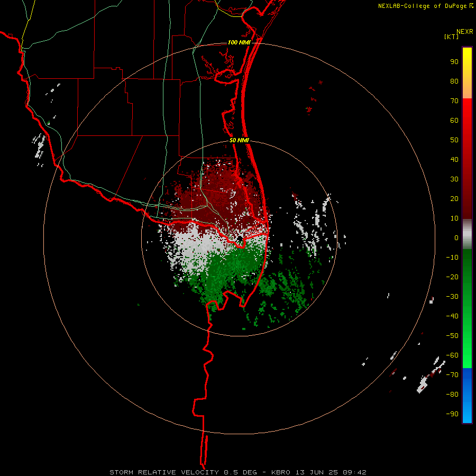
Task: Click the 70 value on the velocity scale
Action: coord(454,101)
